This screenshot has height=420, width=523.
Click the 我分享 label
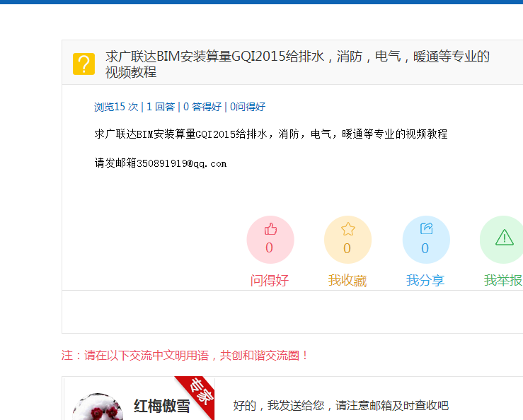point(425,280)
